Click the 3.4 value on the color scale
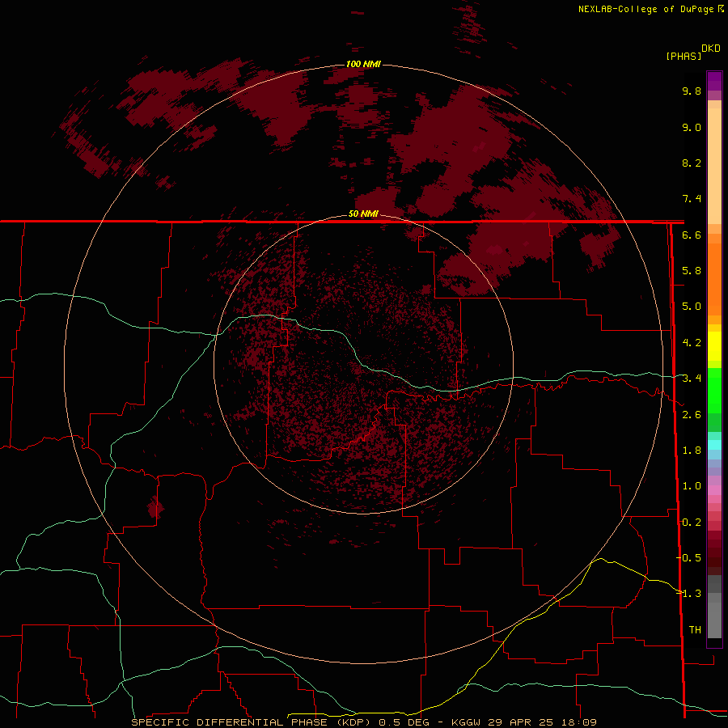This screenshot has height=728, width=728. 692,379
